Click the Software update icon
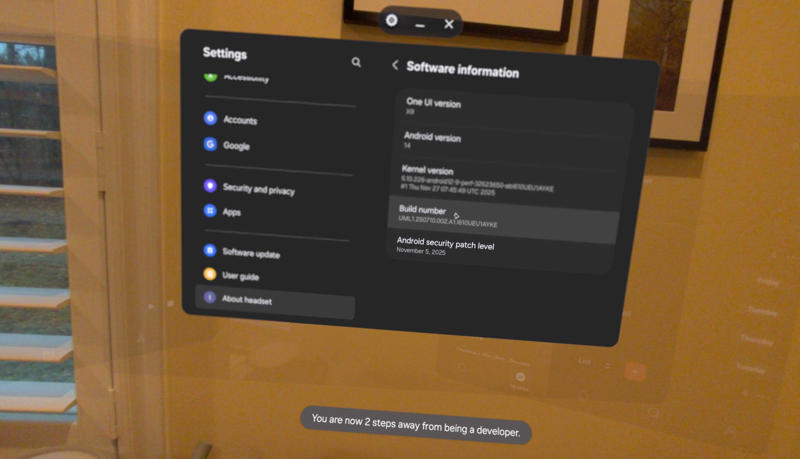The height and width of the screenshot is (459, 800). pos(210,250)
